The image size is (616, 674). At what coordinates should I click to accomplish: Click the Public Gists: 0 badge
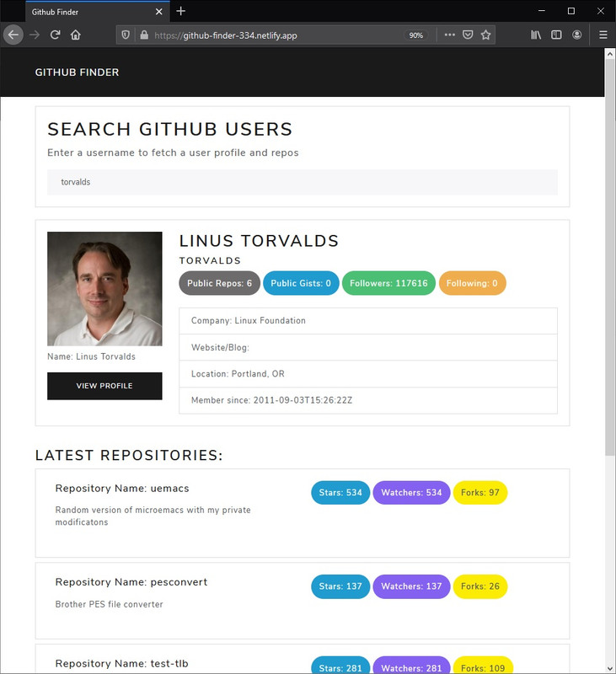301,283
